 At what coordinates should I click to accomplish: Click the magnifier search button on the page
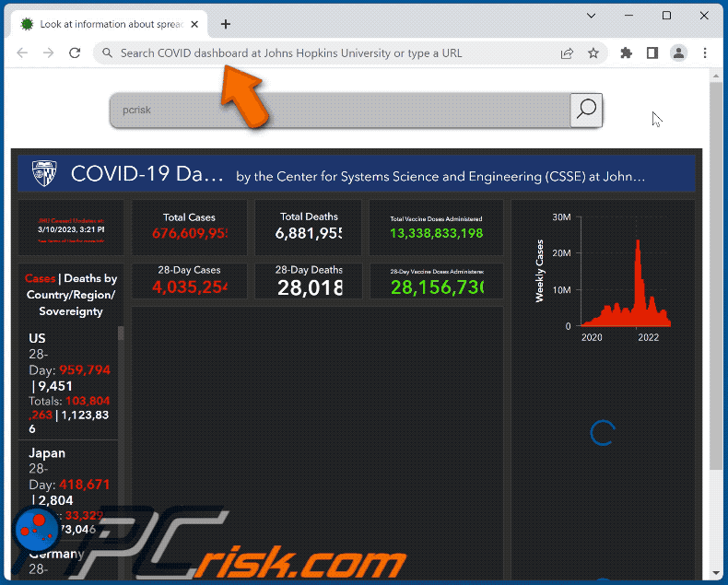tap(586, 111)
